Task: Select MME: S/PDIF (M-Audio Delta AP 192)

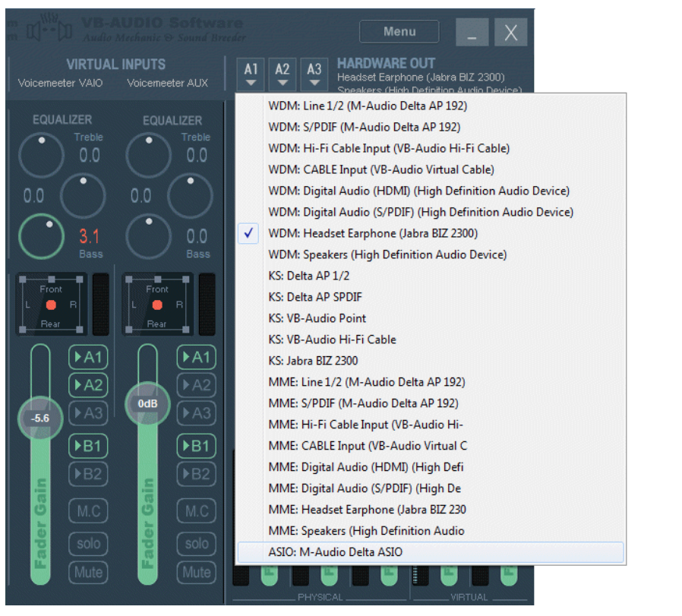Action: [x=431, y=404]
